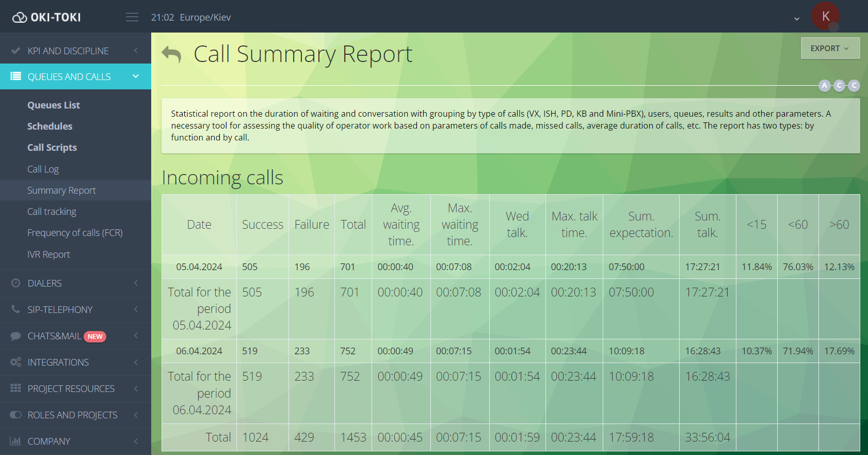Open Call Log in sidebar
Screen dimensions: 868x455
43,169
